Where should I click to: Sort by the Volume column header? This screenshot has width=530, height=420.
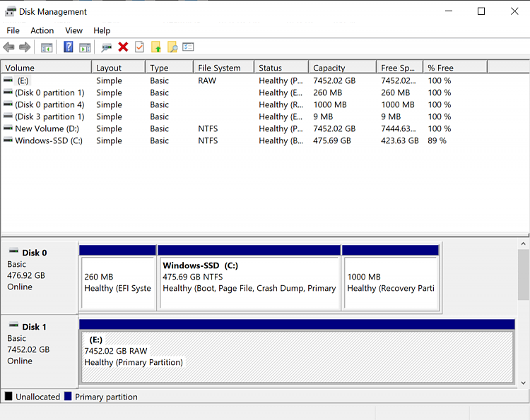click(x=47, y=68)
